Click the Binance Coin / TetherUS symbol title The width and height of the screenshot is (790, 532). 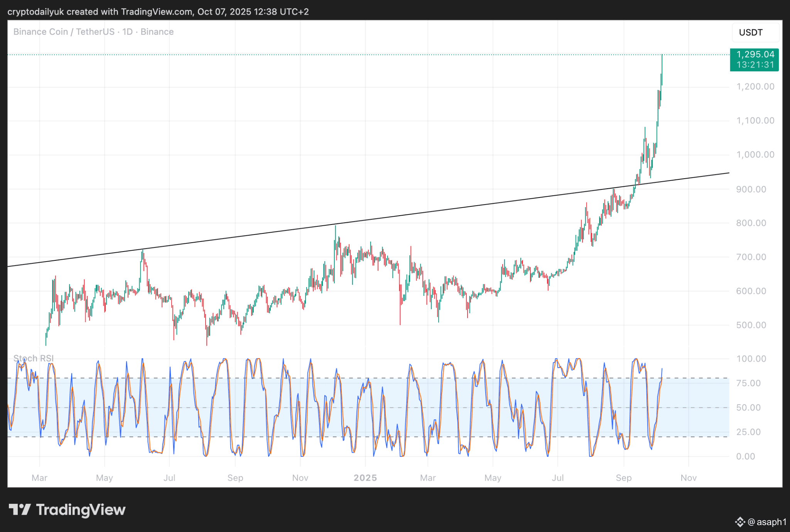pyautogui.click(x=64, y=32)
